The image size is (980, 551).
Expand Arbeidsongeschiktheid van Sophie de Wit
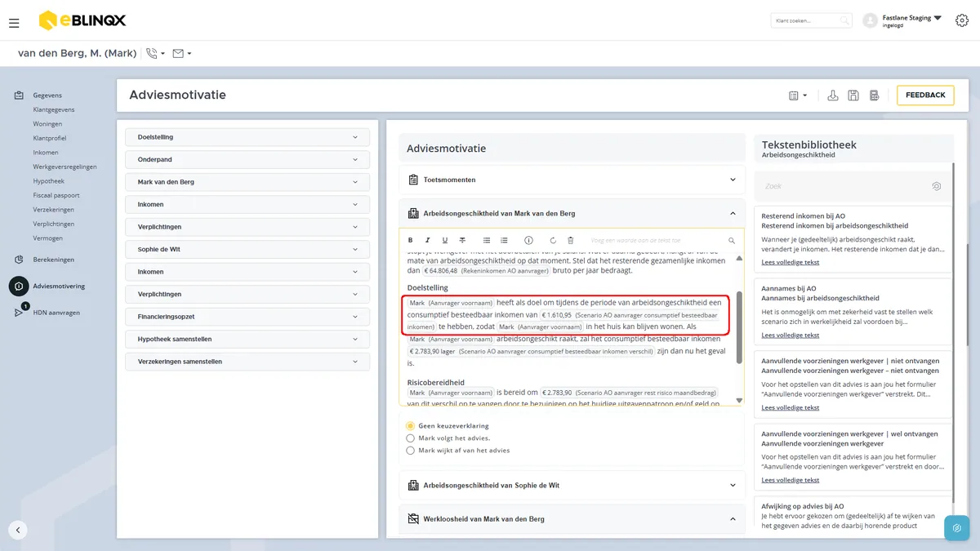point(572,485)
